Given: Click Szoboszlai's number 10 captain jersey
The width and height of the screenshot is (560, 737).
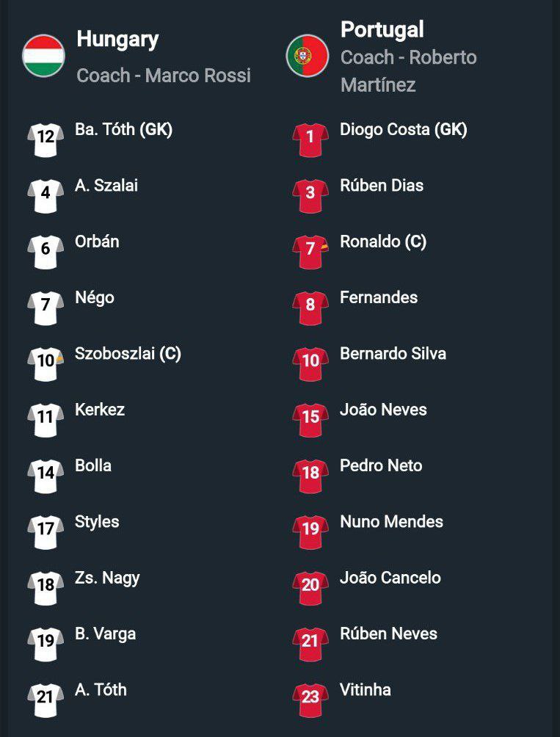Looking at the screenshot, I should 46,361.
